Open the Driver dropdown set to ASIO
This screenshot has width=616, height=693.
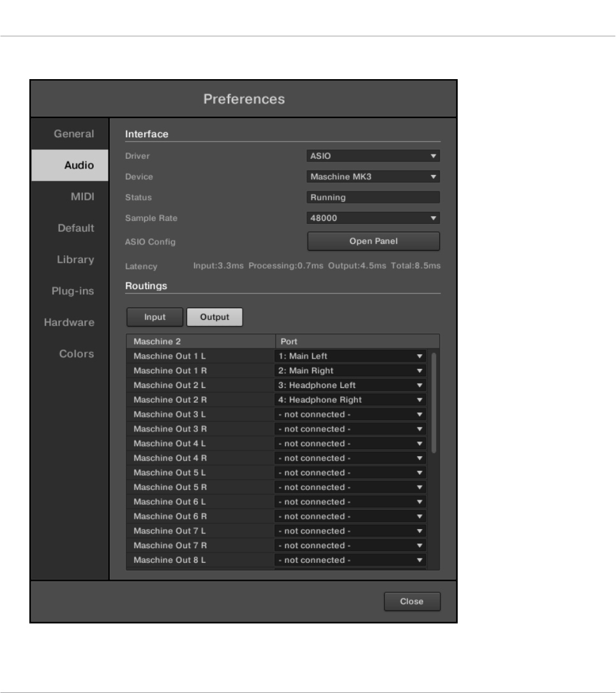tap(373, 156)
